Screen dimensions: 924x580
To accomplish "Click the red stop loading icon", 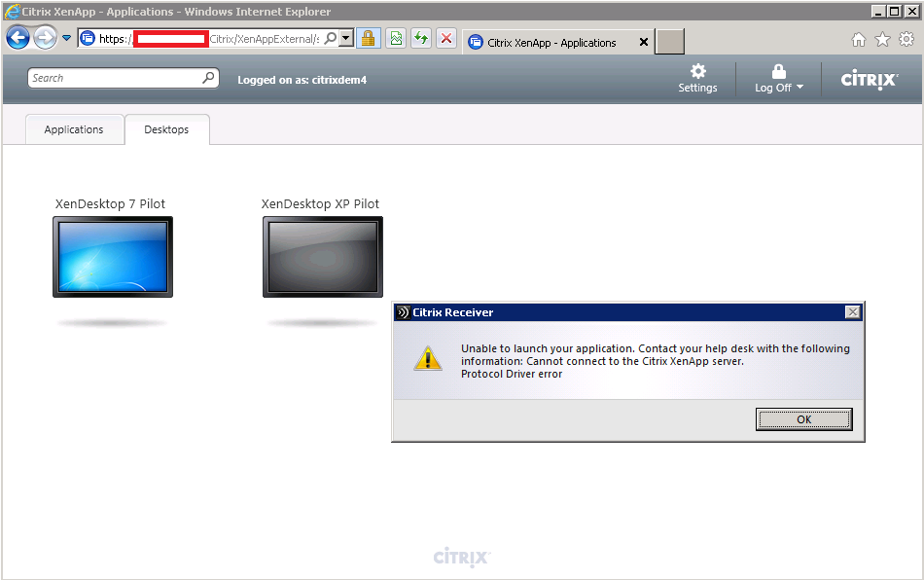I will coord(446,39).
